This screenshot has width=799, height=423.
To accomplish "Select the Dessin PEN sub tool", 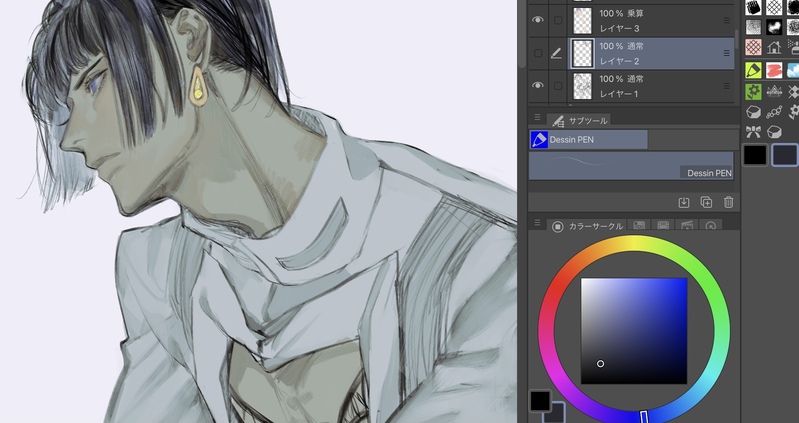I will click(x=589, y=140).
